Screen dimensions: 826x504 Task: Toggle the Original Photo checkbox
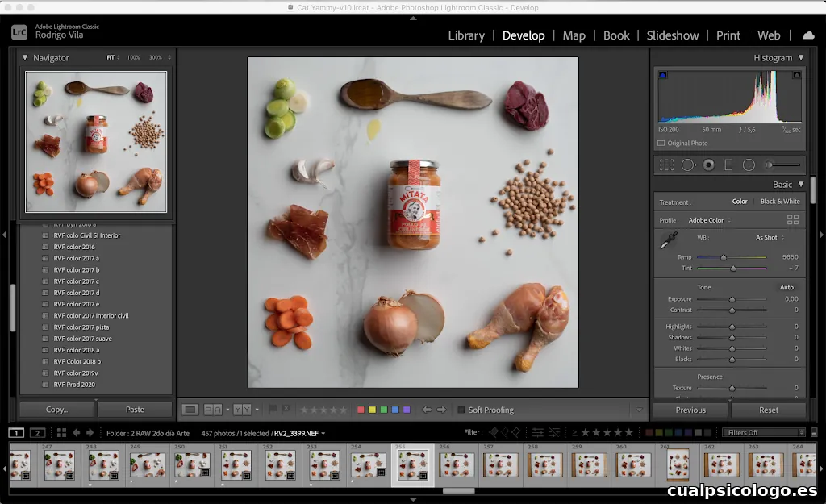tap(661, 144)
